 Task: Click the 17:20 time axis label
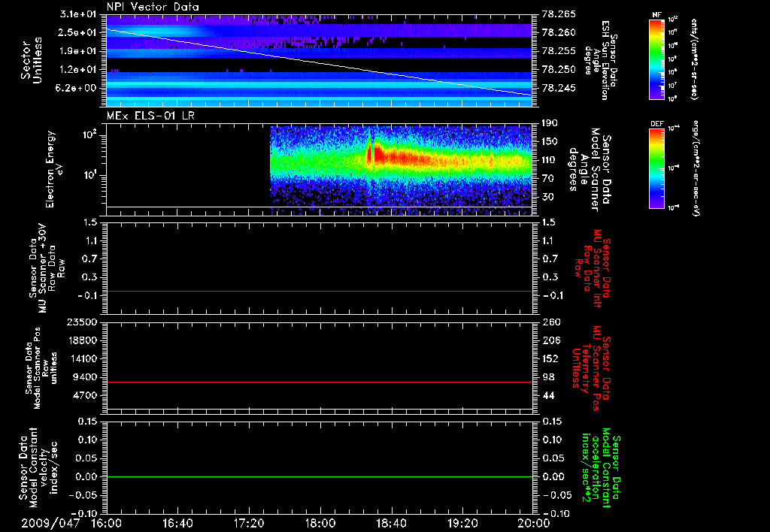tap(249, 523)
